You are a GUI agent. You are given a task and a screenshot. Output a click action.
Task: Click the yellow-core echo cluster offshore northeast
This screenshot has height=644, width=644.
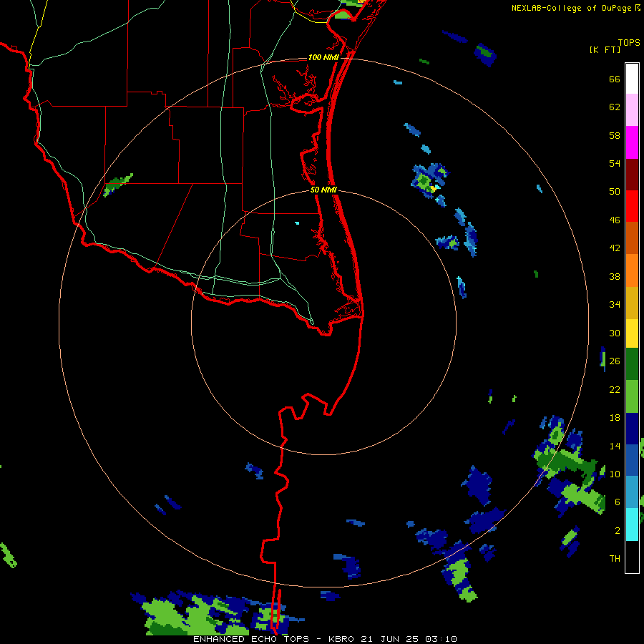click(429, 182)
